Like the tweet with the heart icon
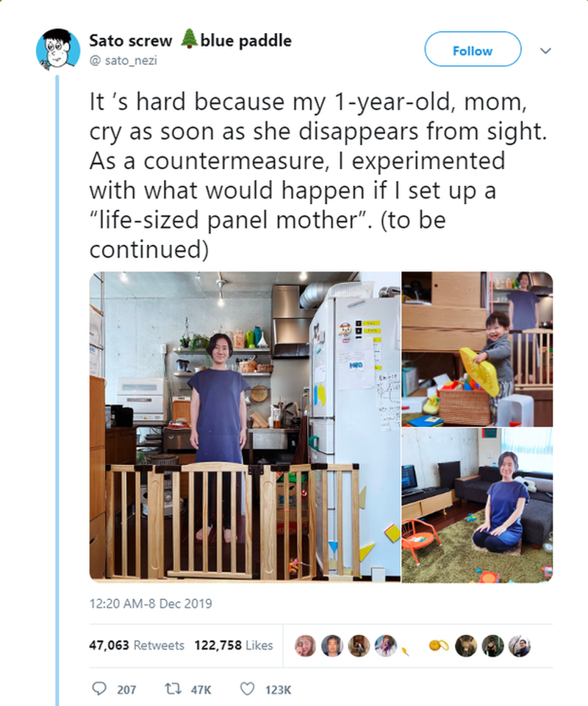 point(248,689)
